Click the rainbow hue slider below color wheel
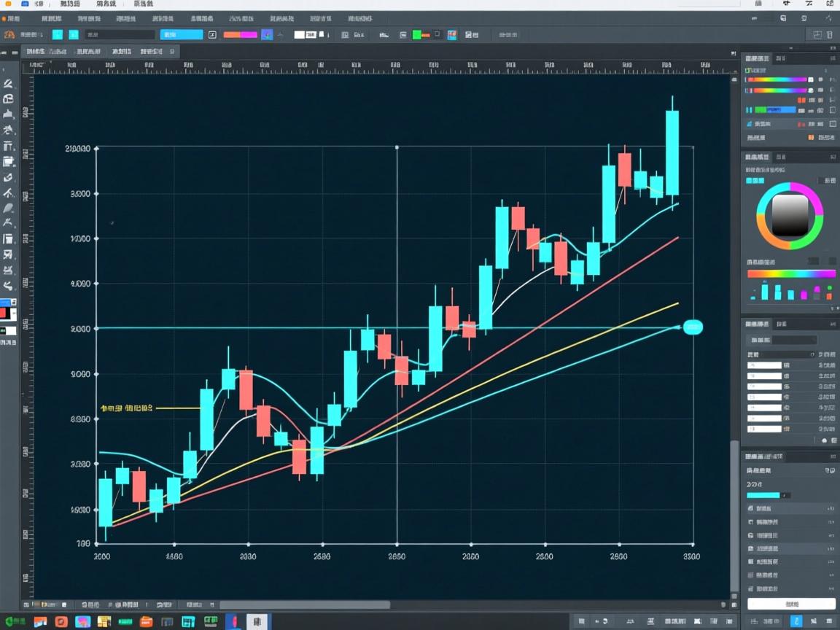Viewport: 840px width, 630px height. tap(791, 274)
